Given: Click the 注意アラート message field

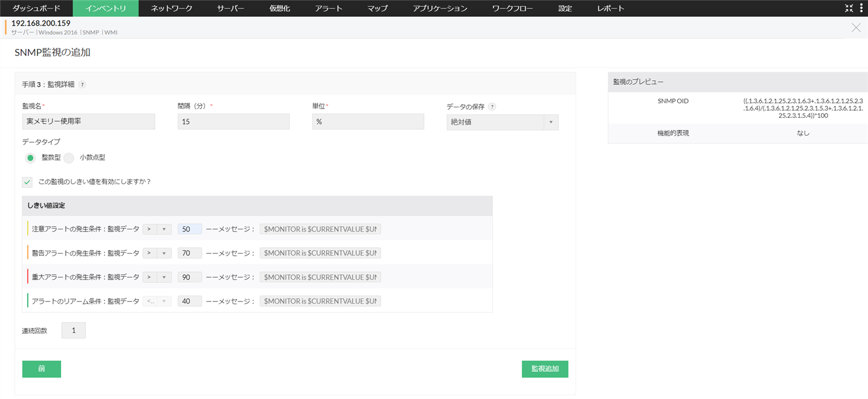Looking at the screenshot, I should [x=320, y=229].
